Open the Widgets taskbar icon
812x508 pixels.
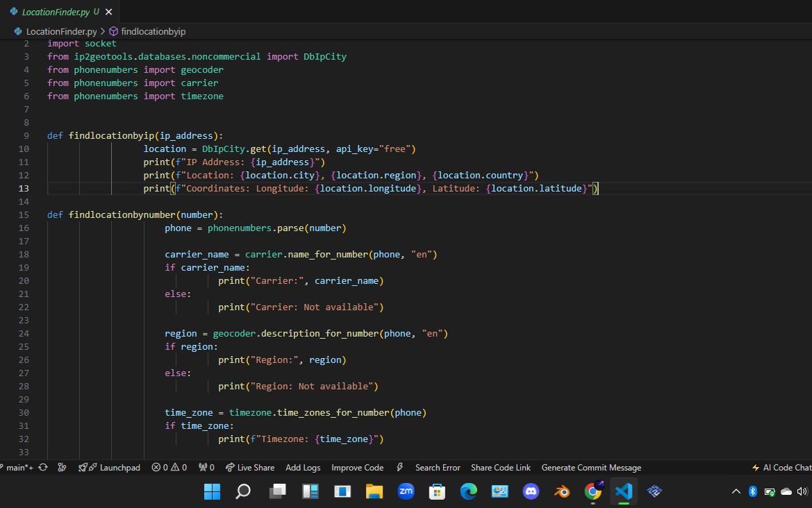(310, 491)
